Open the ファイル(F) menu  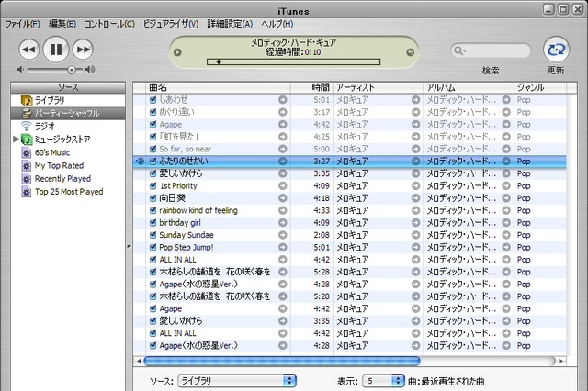point(22,24)
